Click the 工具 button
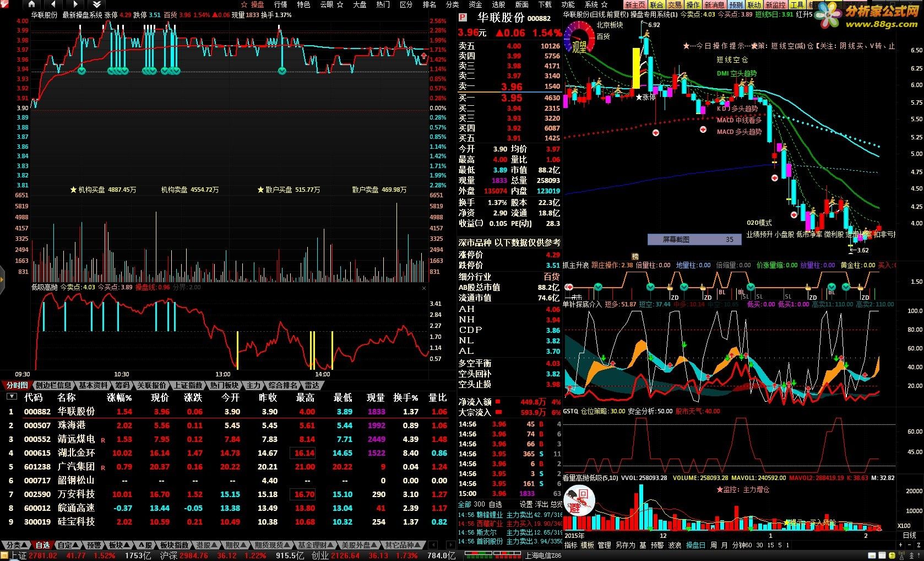 coord(797,5)
